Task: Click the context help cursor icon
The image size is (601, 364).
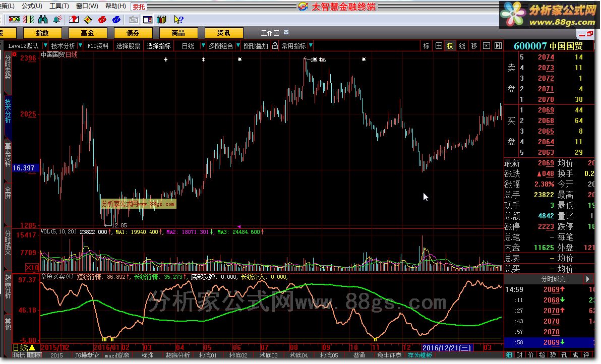Action: [178, 19]
